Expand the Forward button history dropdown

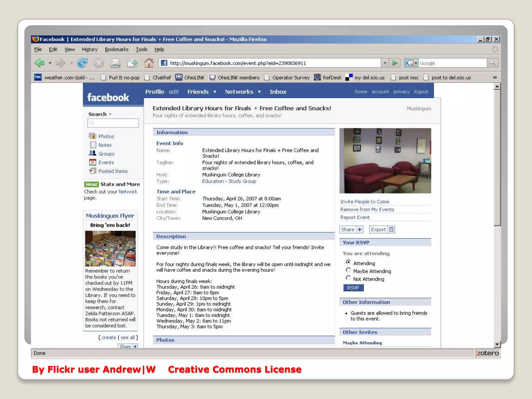[71, 63]
